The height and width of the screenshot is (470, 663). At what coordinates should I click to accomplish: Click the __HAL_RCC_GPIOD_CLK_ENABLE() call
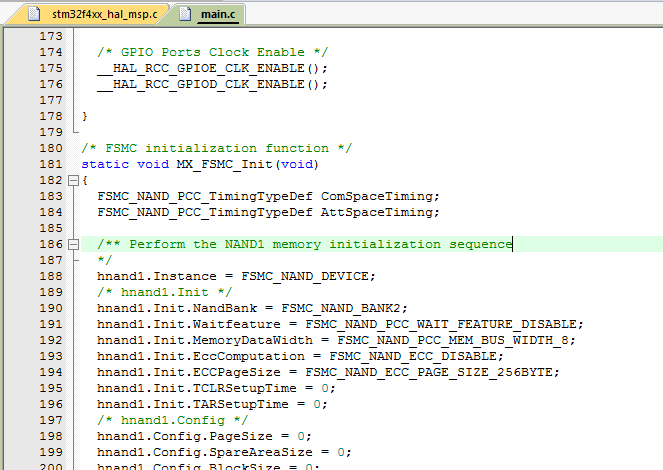pos(212,84)
